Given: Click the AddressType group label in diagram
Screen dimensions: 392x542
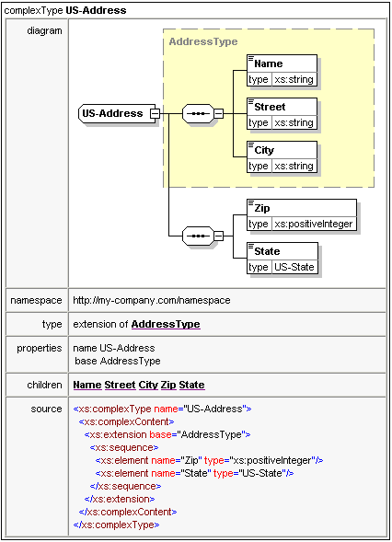Looking at the screenshot, I should click(203, 41).
